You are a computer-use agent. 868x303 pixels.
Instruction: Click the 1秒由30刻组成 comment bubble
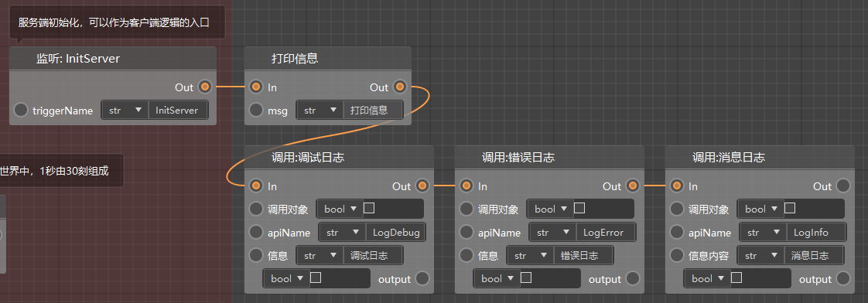[x=61, y=171]
